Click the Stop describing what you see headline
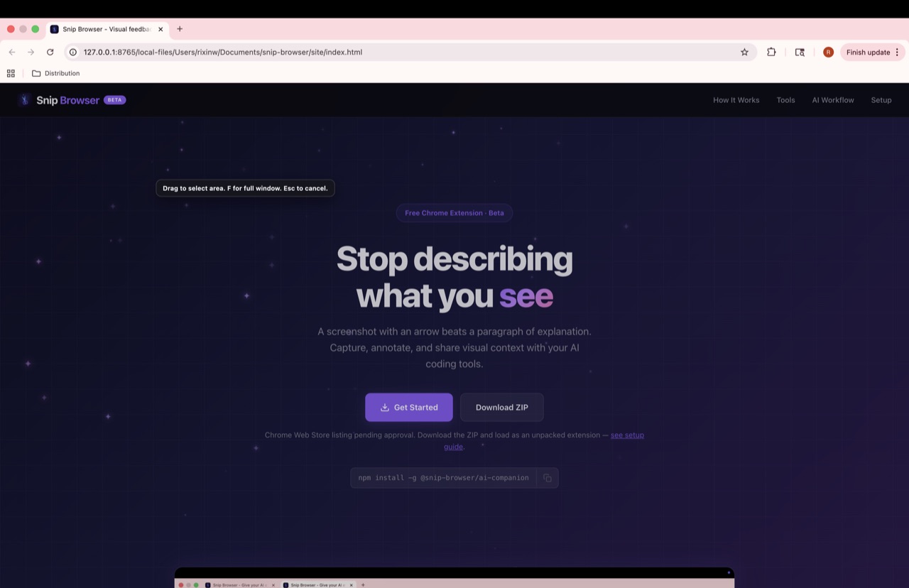The width and height of the screenshot is (909, 588). tap(454, 277)
